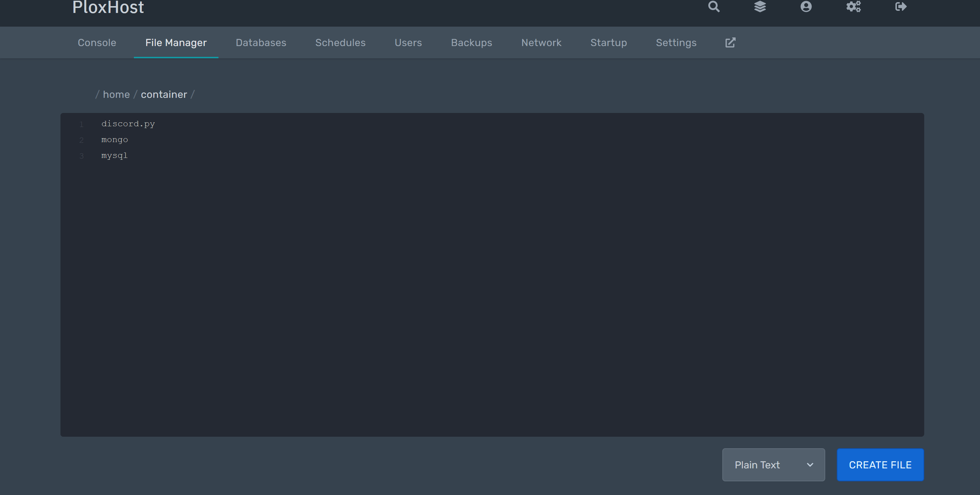The image size is (980, 495).
Task: Click the Startup tab
Action: (x=609, y=43)
